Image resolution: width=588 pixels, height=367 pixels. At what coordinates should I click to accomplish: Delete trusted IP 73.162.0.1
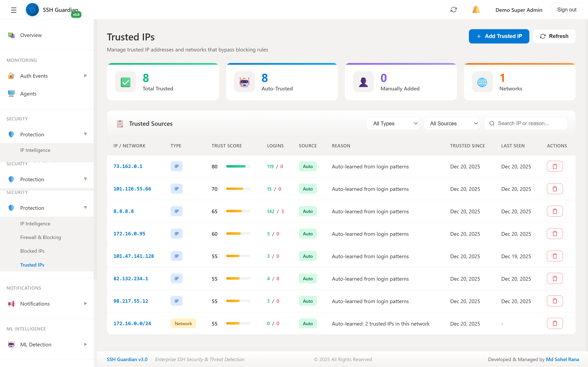click(554, 167)
